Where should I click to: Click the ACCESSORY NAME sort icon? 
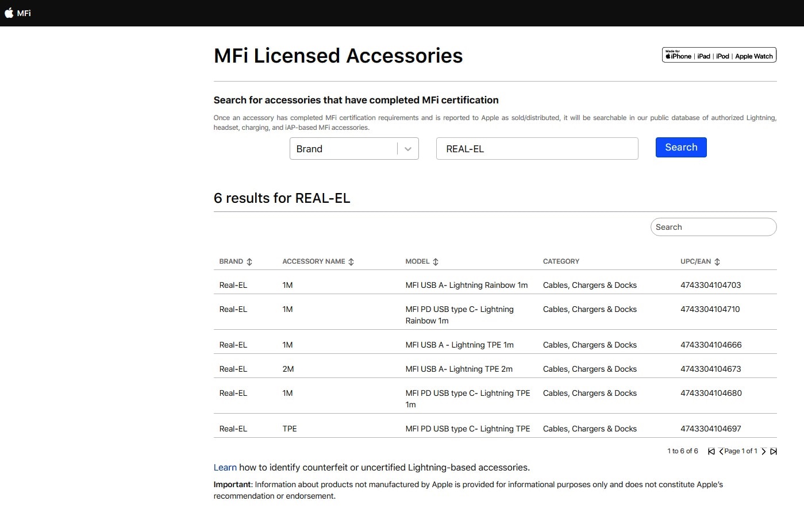click(351, 261)
